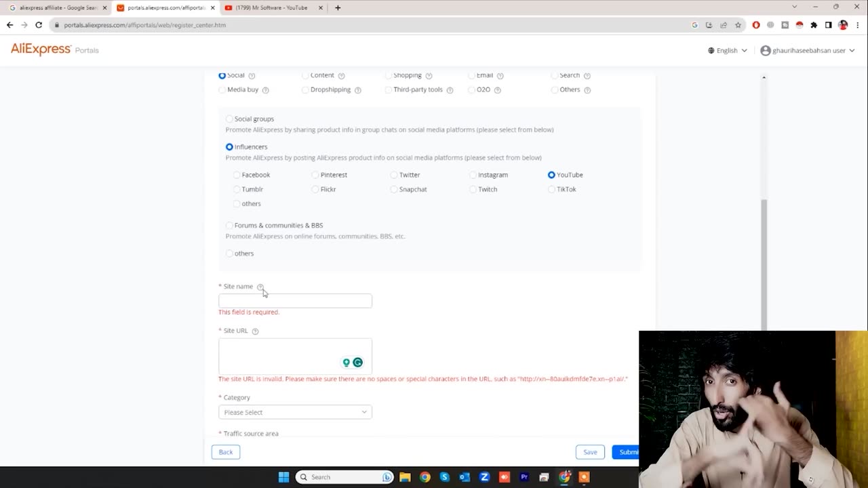Choose Instagram as platform
Viewport: 868px width, 488px height.
pyautogui.click(x=473, y=175)
